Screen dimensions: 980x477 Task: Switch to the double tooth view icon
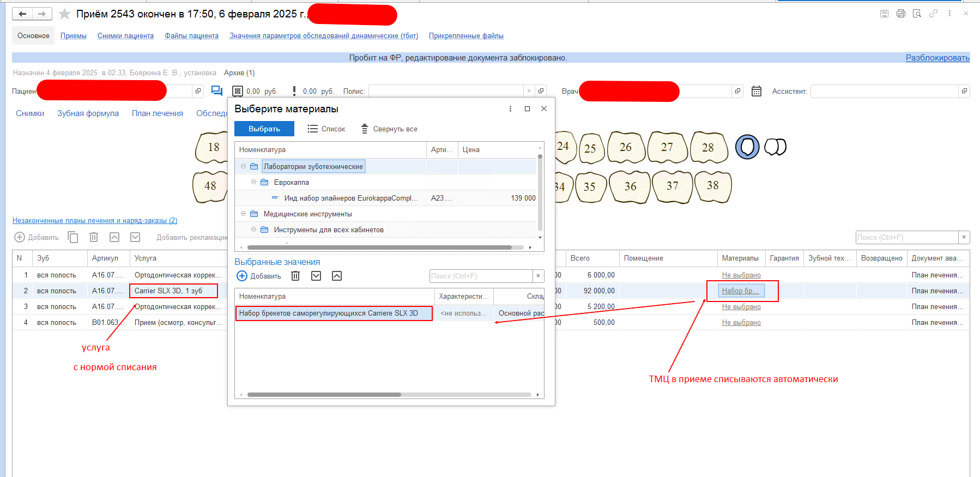pyautogui.click(x=775, y=147)
